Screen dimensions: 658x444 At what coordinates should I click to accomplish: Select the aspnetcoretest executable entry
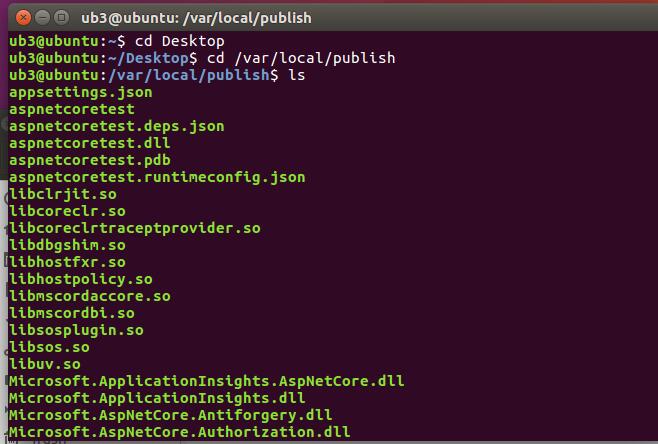(x=72, y=109)
